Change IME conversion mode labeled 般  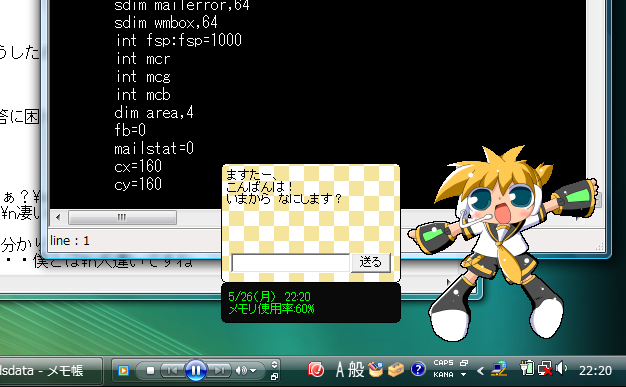356,369
